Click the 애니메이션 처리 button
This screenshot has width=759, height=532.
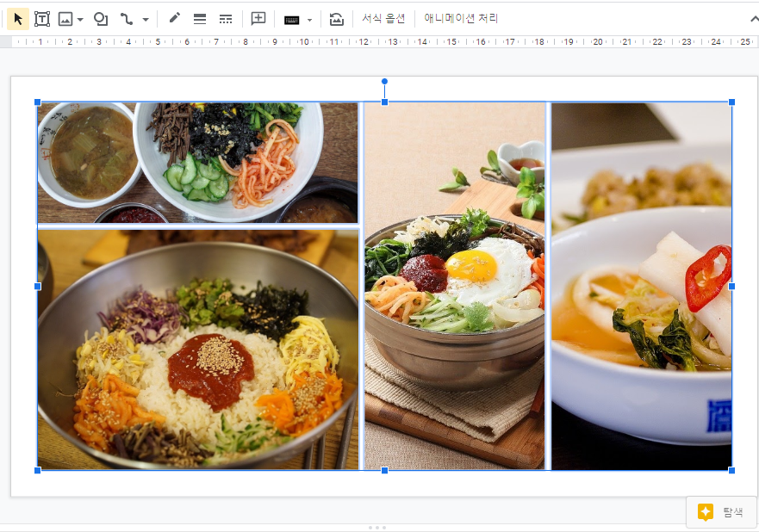coord(461,18)
